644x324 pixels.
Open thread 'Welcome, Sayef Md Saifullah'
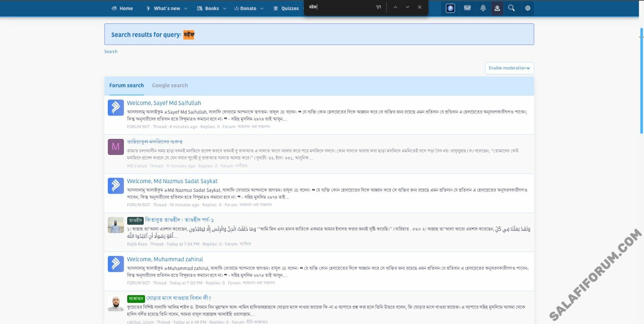164,103
